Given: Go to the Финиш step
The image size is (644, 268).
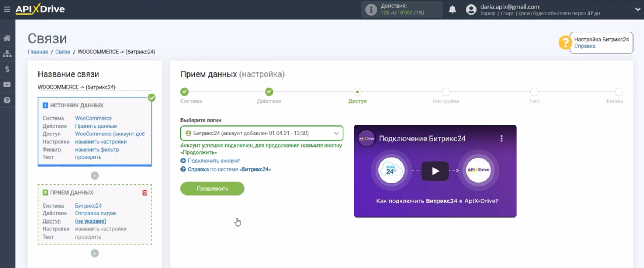Looking at the screenshot, I should pos(619,92).
